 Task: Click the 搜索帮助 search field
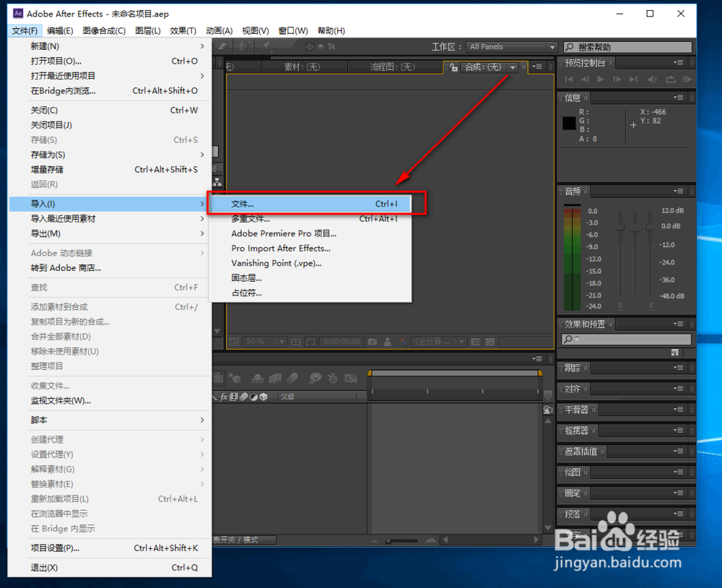click(628, 47)
